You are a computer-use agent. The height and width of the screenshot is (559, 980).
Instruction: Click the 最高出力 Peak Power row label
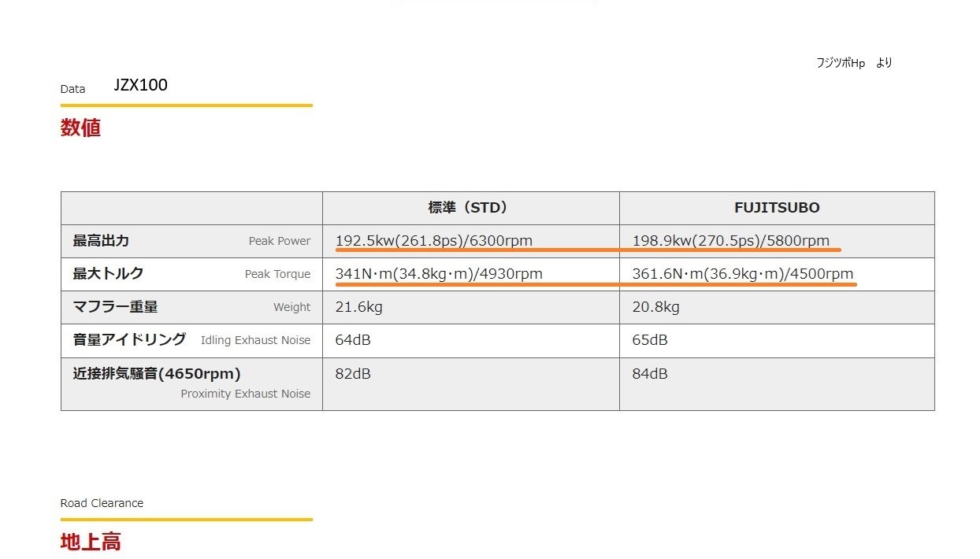pyautogui.click(x=101, y=241)
